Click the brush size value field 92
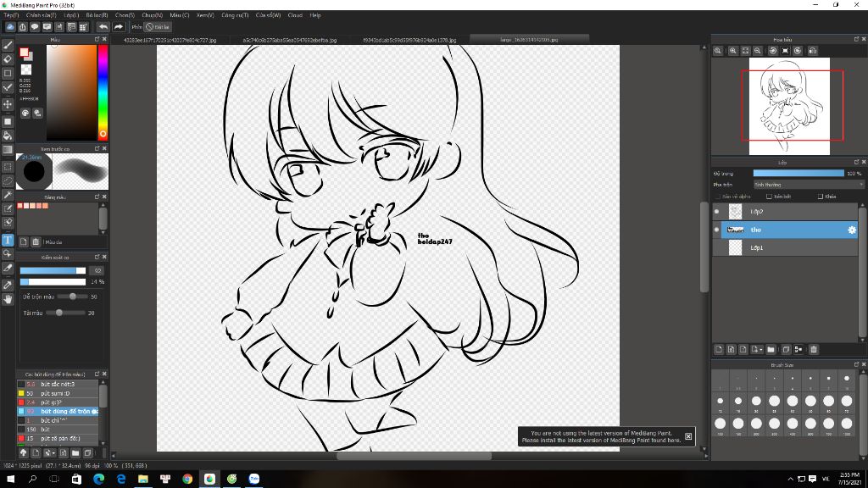Viewport: 868px width, 488px height. pos(97,270)
